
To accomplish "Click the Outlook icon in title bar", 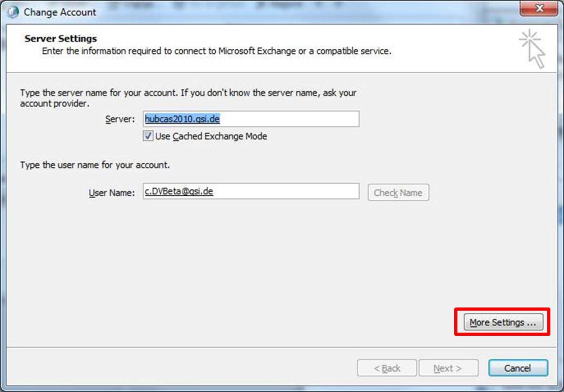I will point(13,12).
